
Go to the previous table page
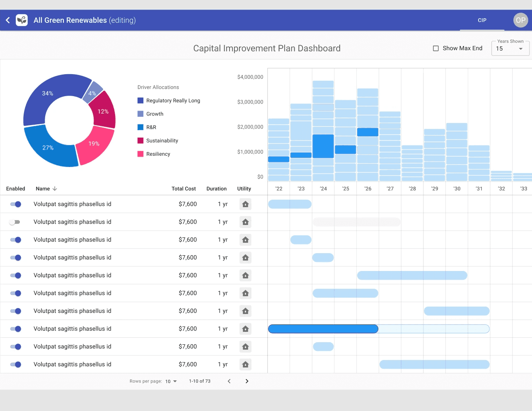[x=229, y=381]
